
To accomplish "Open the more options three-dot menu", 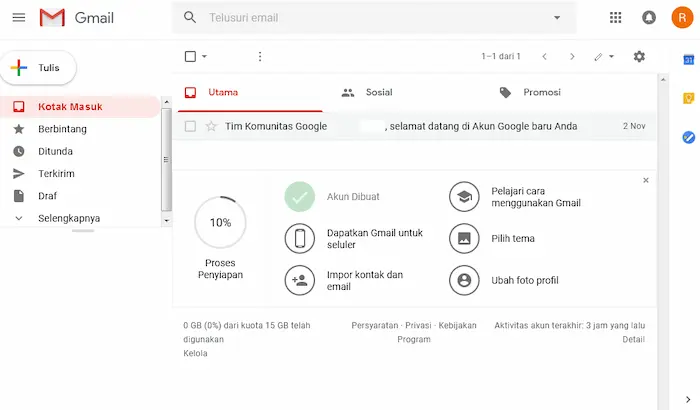I will (x=260, y=57).
